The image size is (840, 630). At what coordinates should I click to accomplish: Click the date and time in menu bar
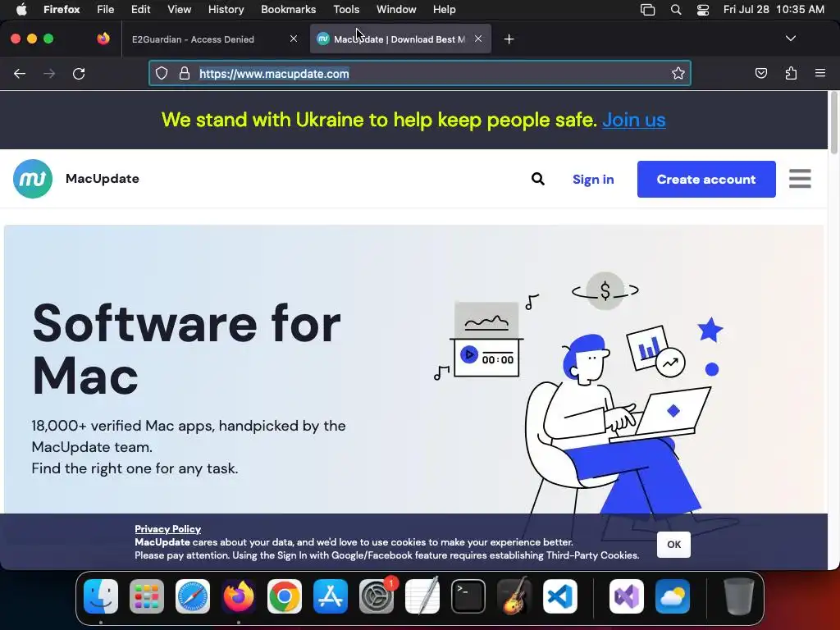tap(774, 9)
